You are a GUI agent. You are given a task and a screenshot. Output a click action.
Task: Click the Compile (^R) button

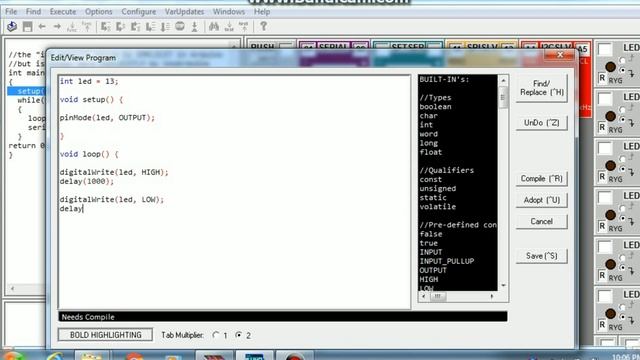(x=542, y=179)
